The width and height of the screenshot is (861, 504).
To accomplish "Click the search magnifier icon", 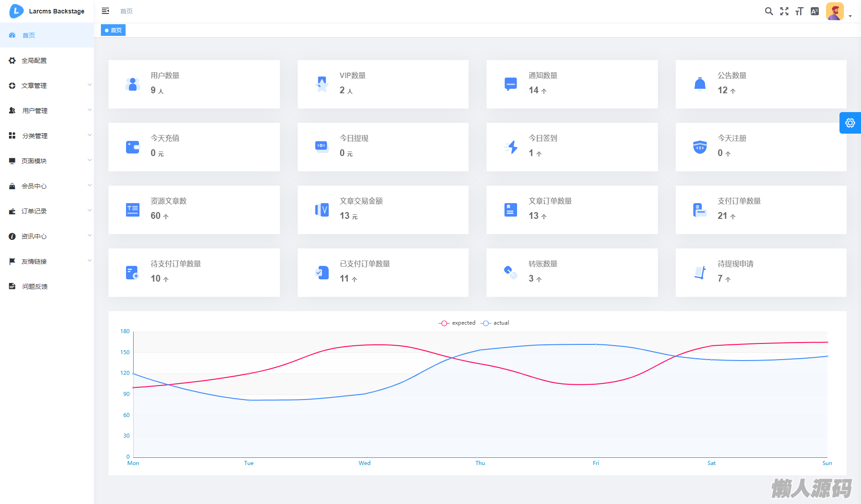I will [x=769, y=11].
